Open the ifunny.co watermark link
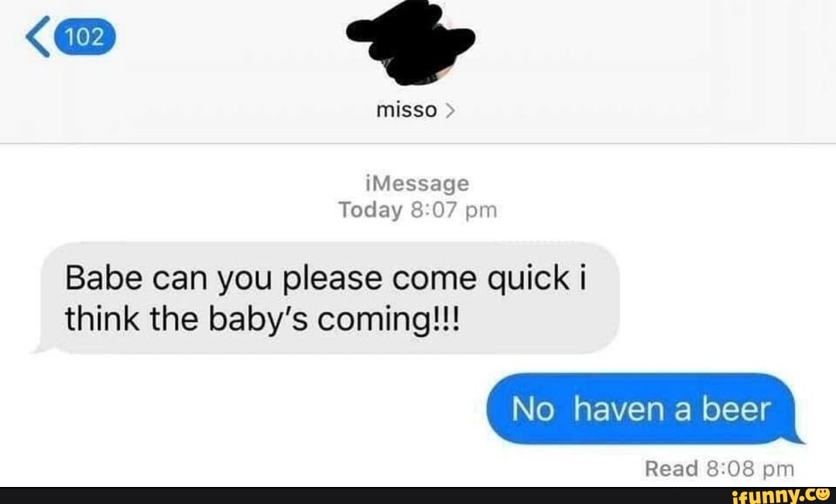 [782, 495]
